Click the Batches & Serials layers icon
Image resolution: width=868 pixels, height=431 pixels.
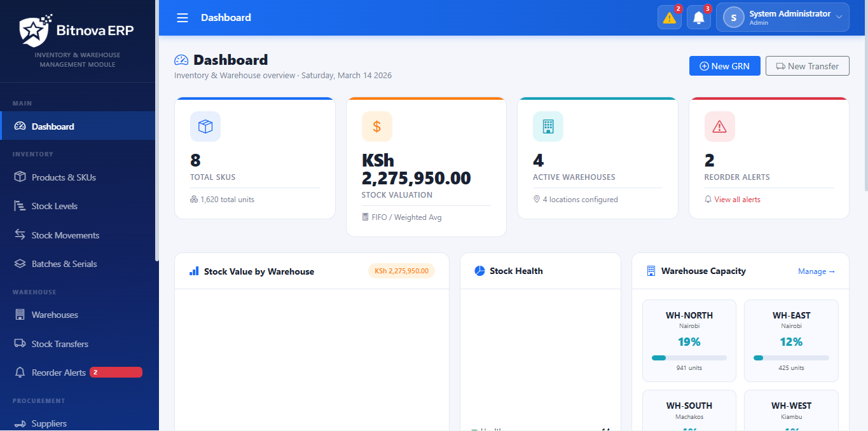20,264
